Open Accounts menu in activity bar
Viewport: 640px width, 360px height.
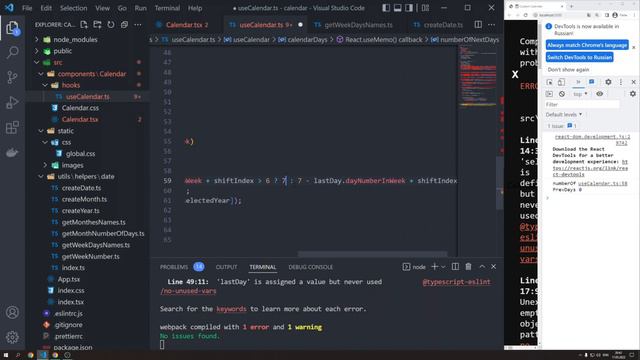click(12, 312)
